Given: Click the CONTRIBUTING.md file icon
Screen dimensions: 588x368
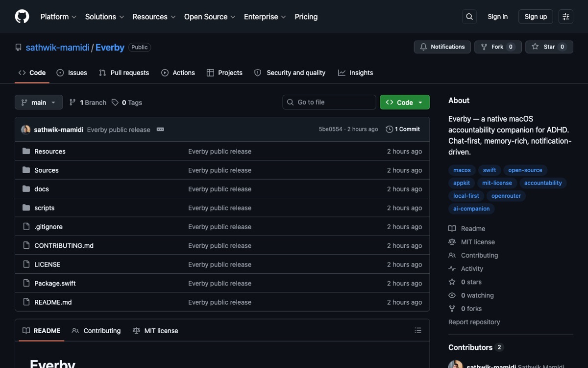Looking at the screenshot, I should point(26,246).
